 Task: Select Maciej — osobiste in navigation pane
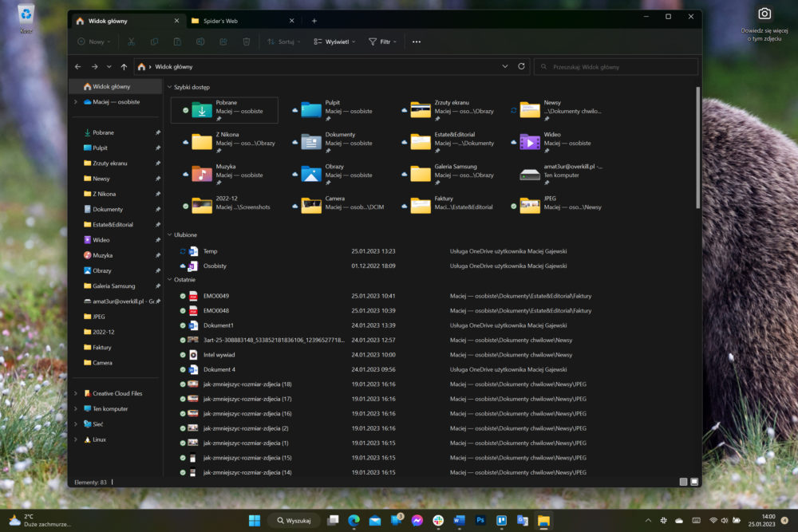pos(116,102)
